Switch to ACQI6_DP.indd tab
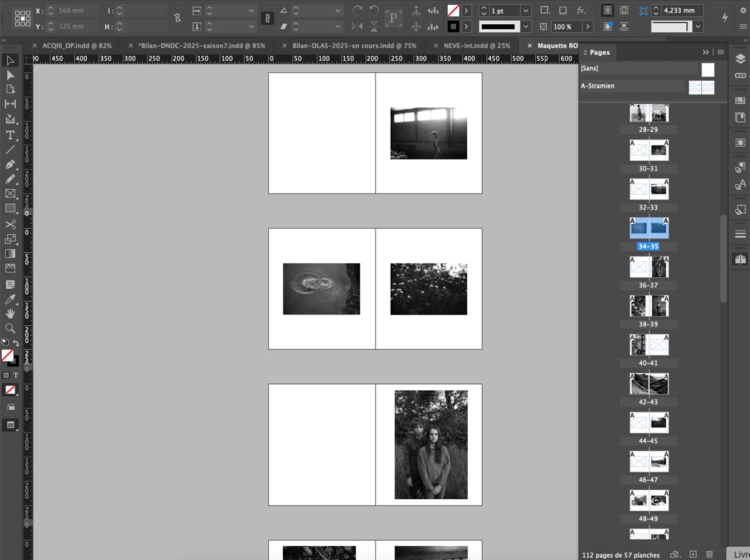The width and height of the screenshot is (750, 560). coord(77,46)
